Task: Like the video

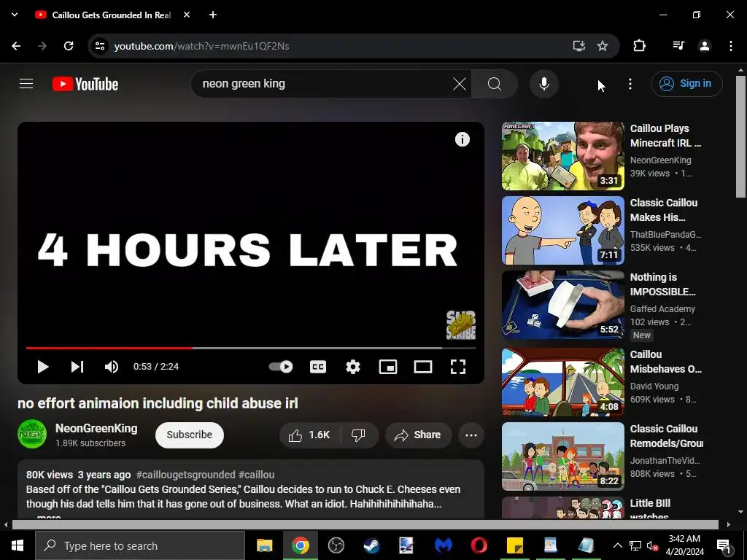Action: pos(309,435)
